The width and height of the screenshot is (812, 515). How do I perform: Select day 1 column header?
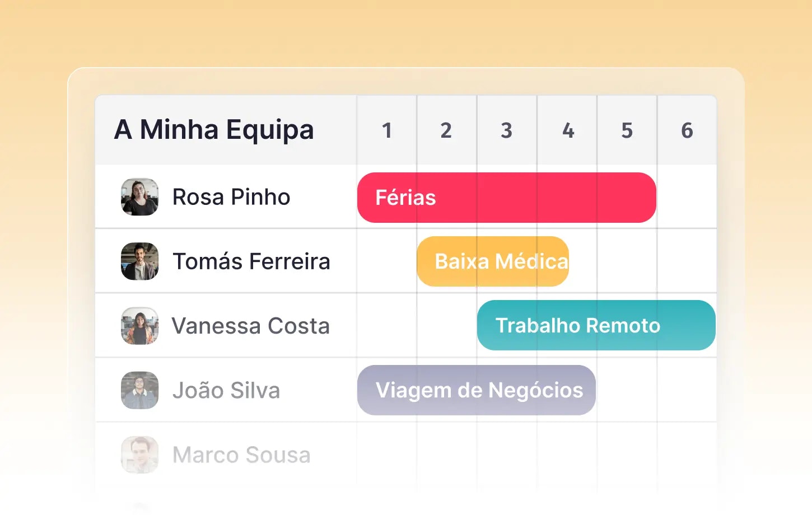[x=386, y=130]
